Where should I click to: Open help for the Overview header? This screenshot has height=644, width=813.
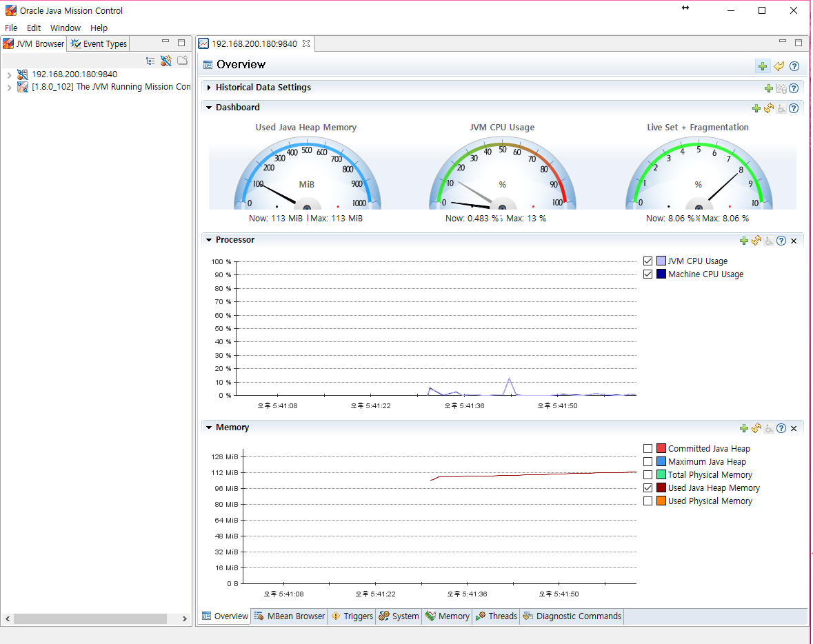(x=794, y=66)
